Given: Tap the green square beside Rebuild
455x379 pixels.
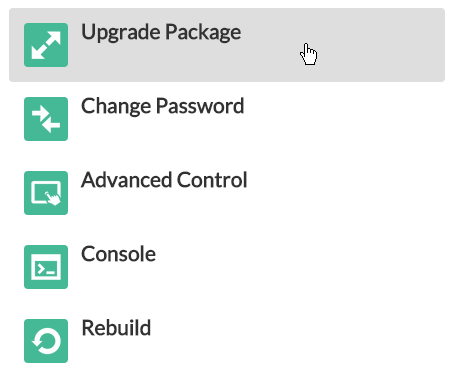Looking at the screenshot, I should tap(46, 341).
